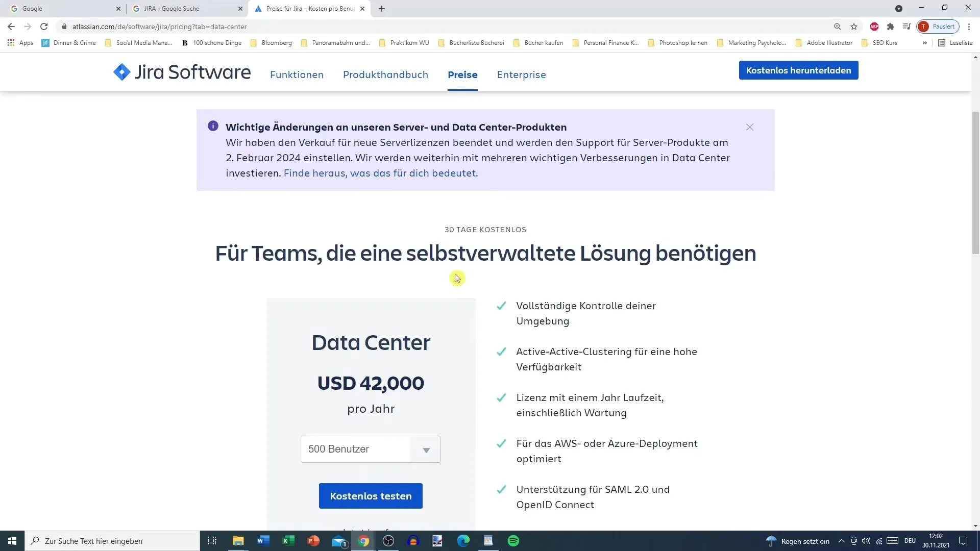Switch to the JIRA - Google Suche tab
Screen dimensions: 980x551
click(186, 9)
